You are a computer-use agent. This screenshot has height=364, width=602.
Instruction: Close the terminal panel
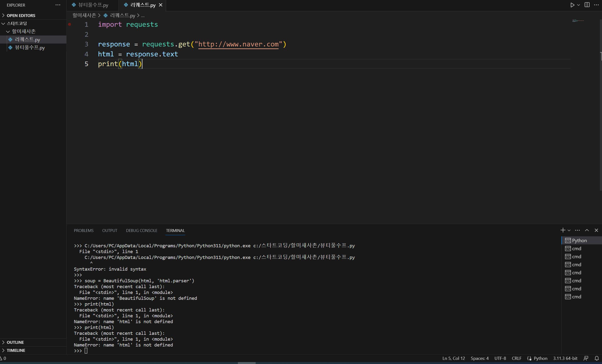(x=596, y=230)
